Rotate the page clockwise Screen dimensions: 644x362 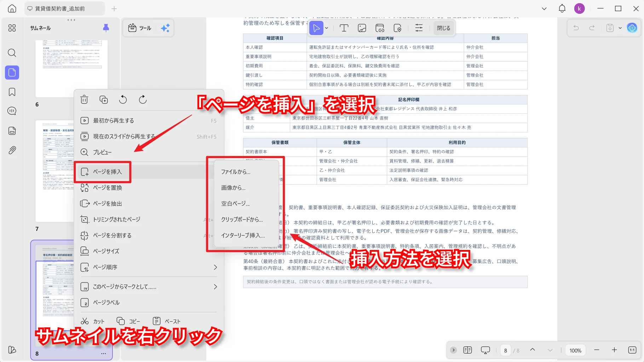click(143, 100)
